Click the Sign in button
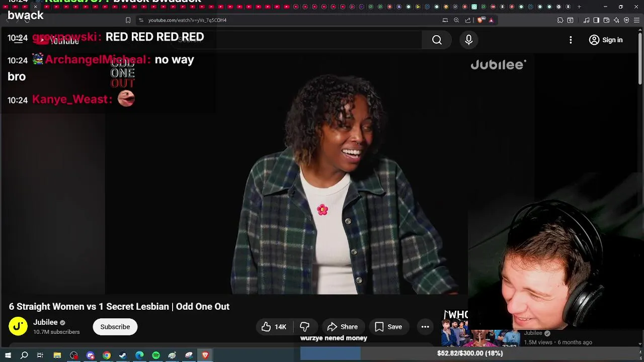 (606, 40)
